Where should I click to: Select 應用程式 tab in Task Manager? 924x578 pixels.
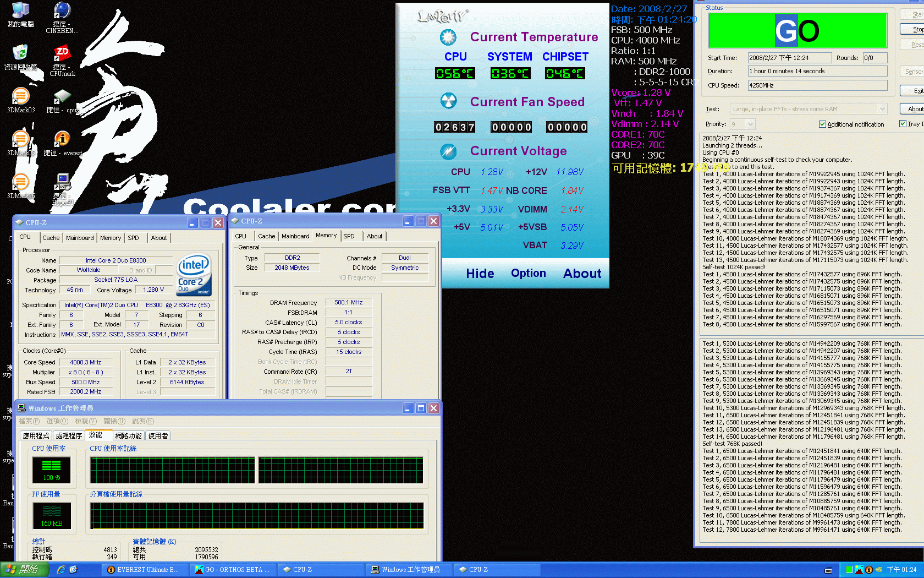point(36,435)
